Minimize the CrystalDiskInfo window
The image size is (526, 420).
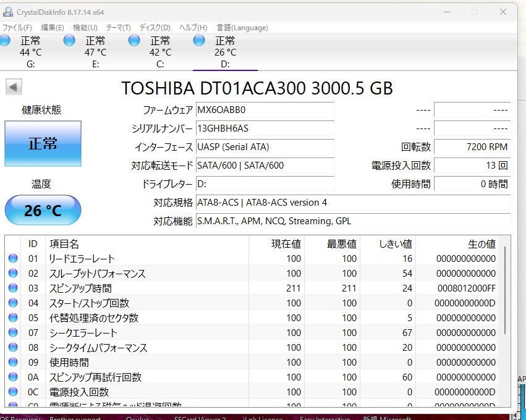pyautogui.click(x=447, y=12)
